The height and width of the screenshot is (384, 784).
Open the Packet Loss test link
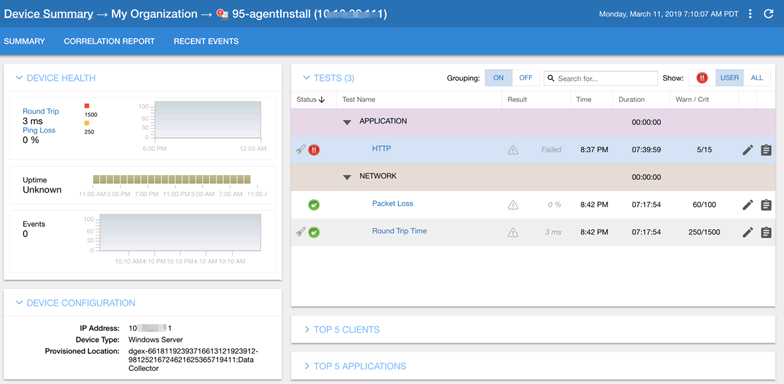(392, 204)
